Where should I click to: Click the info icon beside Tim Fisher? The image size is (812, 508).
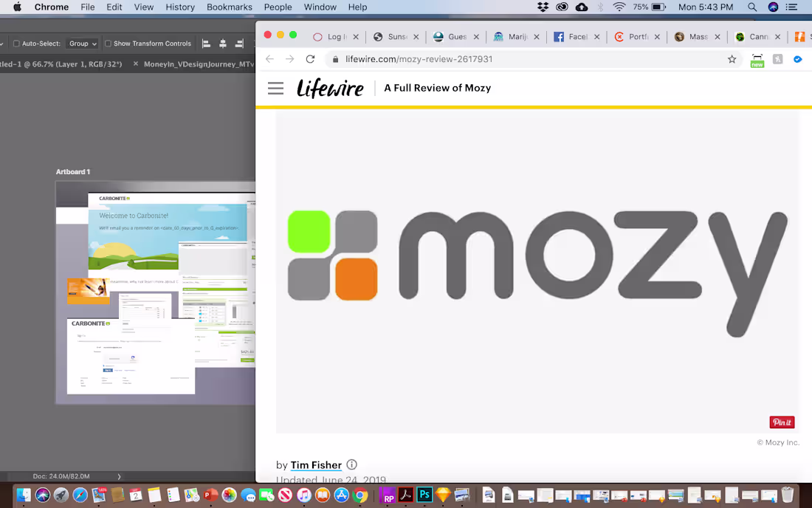(x=351, y=464)
